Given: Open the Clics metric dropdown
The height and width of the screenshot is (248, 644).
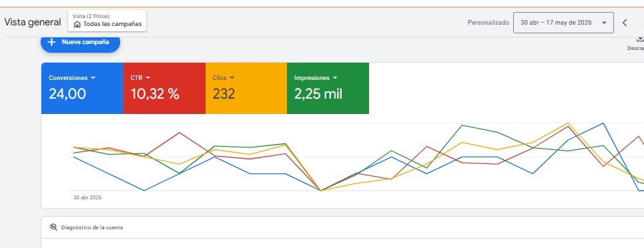Looking at the screenshot, I should 224,77.
